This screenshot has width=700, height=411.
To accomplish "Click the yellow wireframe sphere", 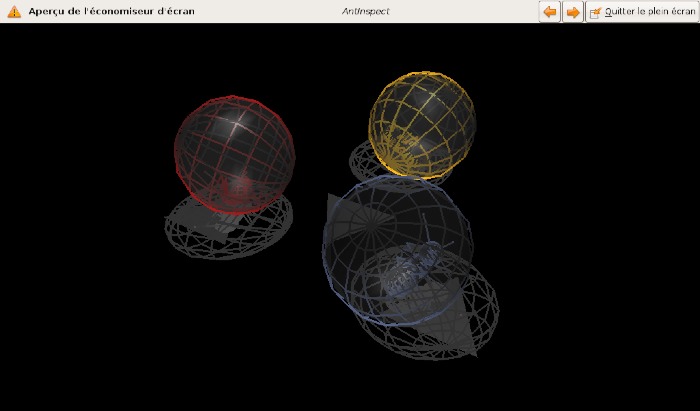I will [422, 125].
